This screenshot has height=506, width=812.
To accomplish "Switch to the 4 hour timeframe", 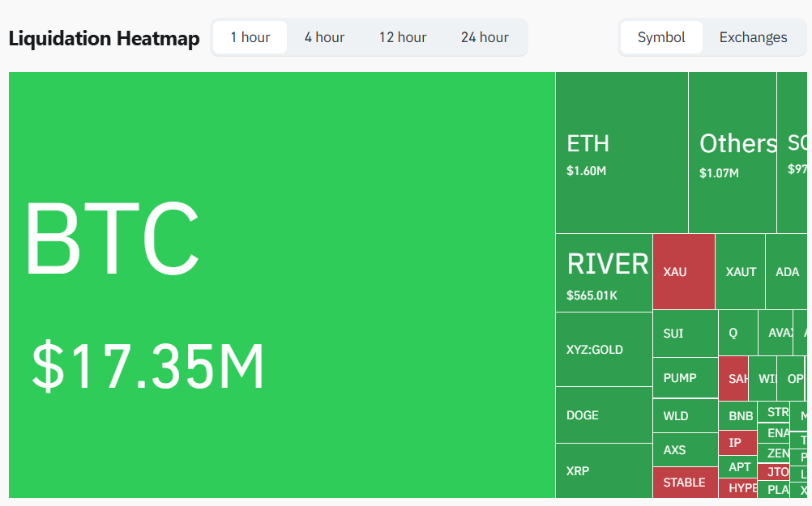I will (324, 37).
